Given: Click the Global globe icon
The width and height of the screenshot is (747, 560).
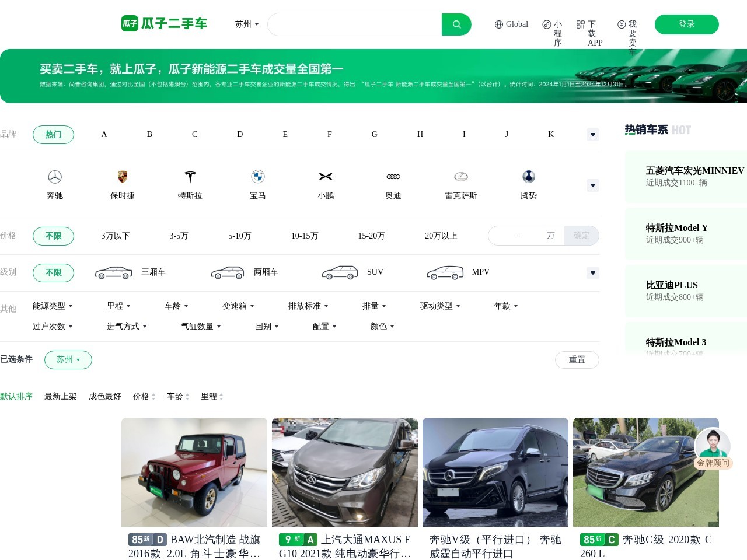Looking at the screenshot, I should pos(499,24).
